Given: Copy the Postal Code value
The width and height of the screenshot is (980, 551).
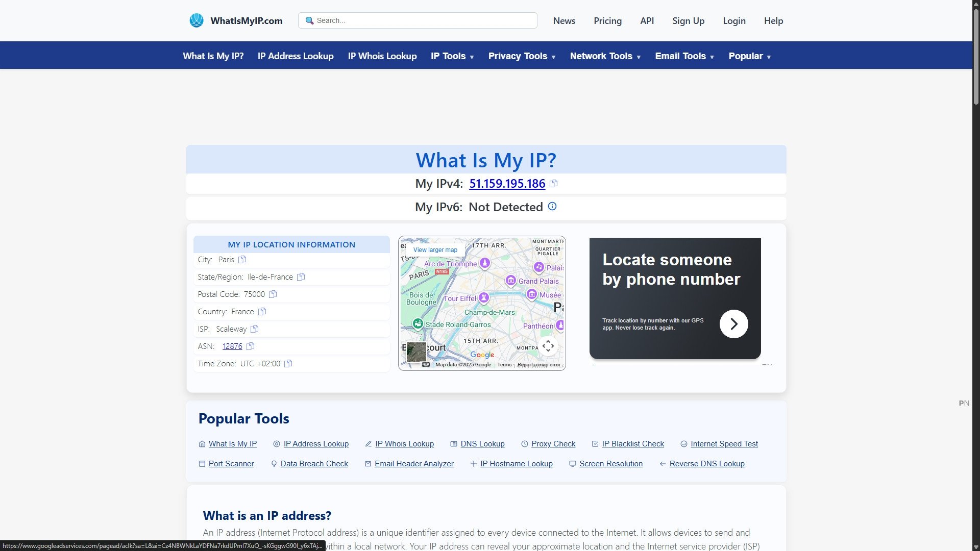Looking at the screenshot, I should 273,294.
